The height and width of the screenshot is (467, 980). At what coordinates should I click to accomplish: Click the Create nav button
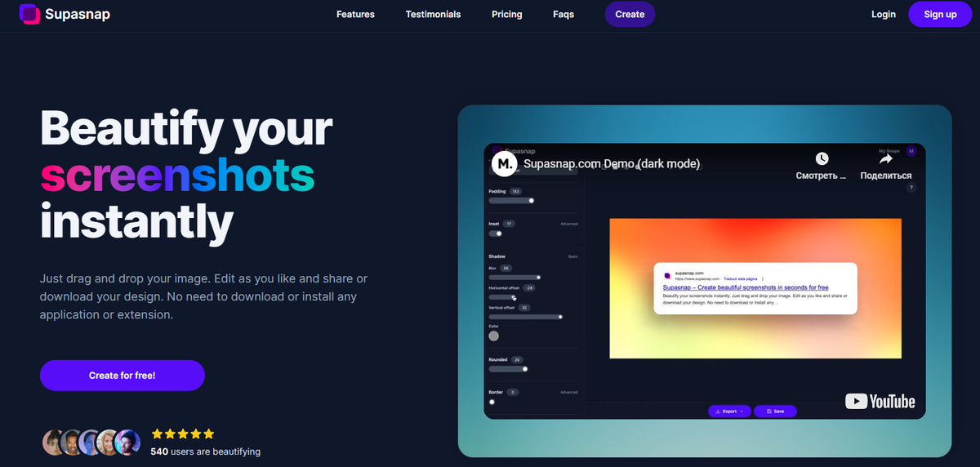(x=630, y=14)
